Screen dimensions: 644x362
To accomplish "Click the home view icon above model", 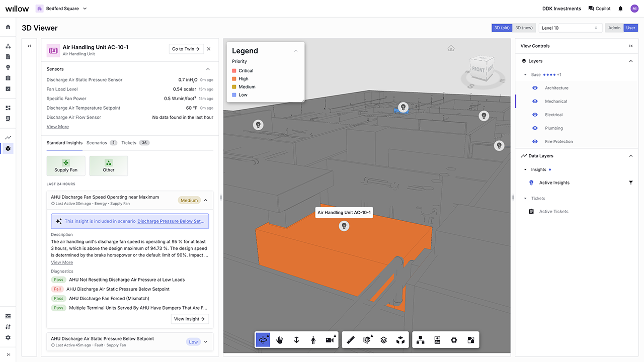I will [451, 48].
